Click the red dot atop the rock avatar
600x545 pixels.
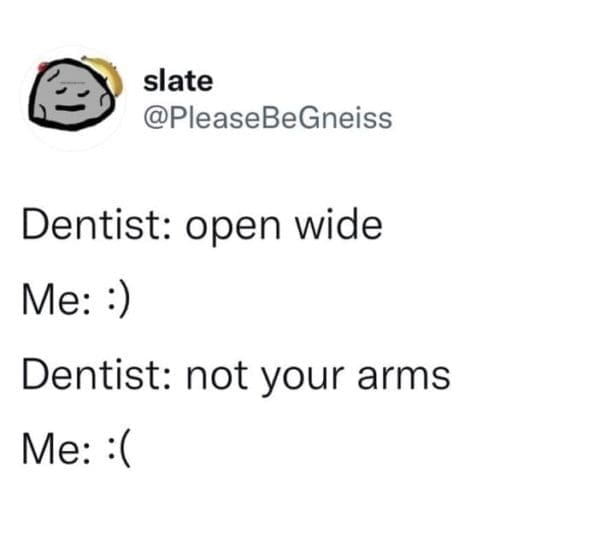[42, 67]
